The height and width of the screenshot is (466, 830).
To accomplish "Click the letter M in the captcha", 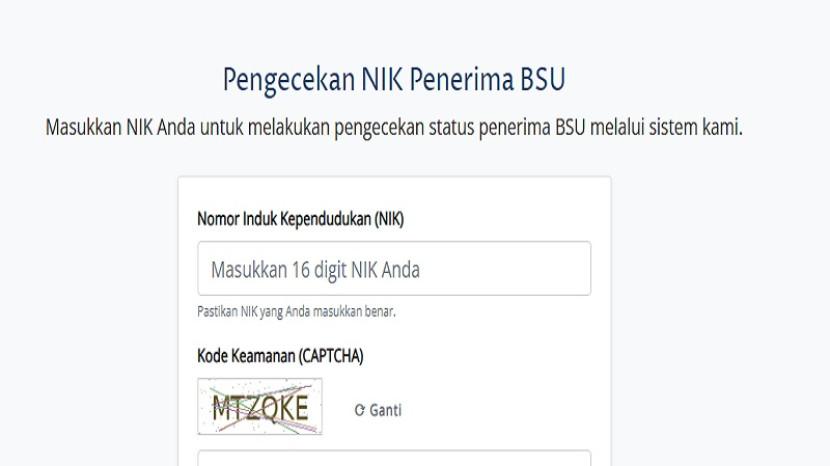I will 221,407.
